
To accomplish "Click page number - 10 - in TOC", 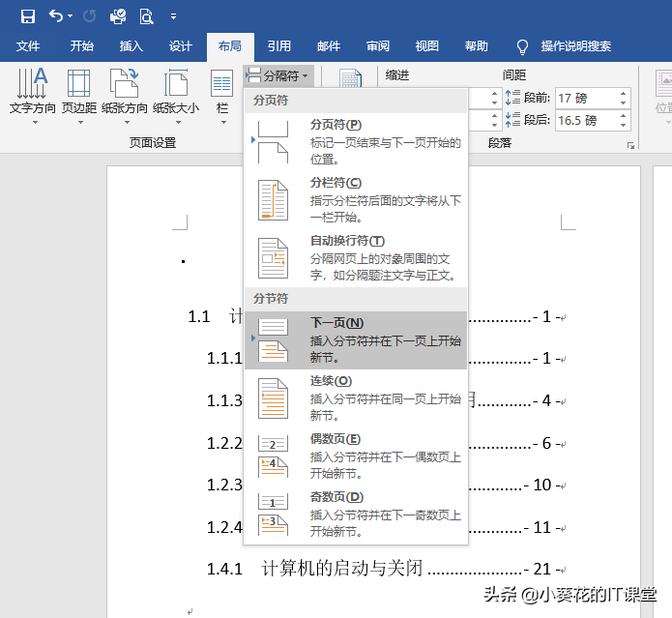I will [541, 486].
